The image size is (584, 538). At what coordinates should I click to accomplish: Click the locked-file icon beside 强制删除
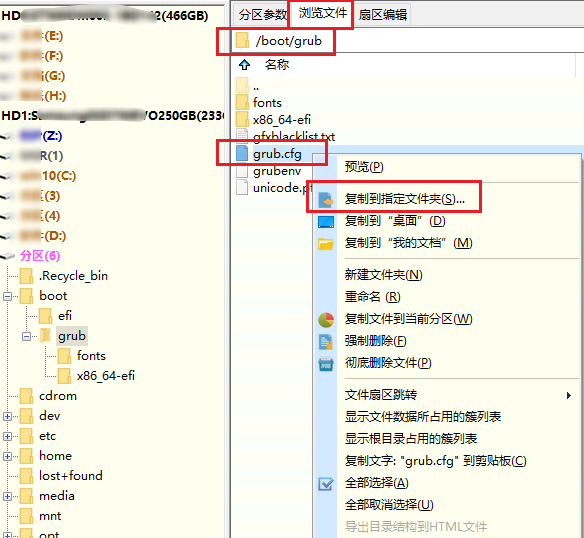pos(326,342)
